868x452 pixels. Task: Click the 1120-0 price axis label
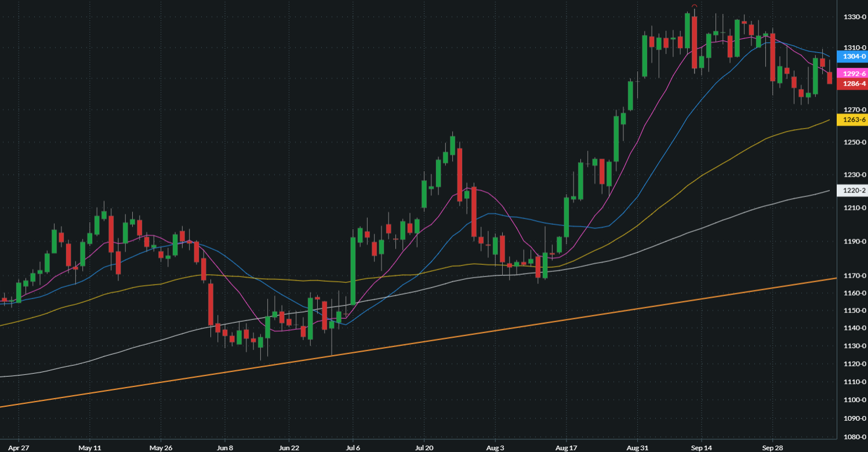pos(855,364)
